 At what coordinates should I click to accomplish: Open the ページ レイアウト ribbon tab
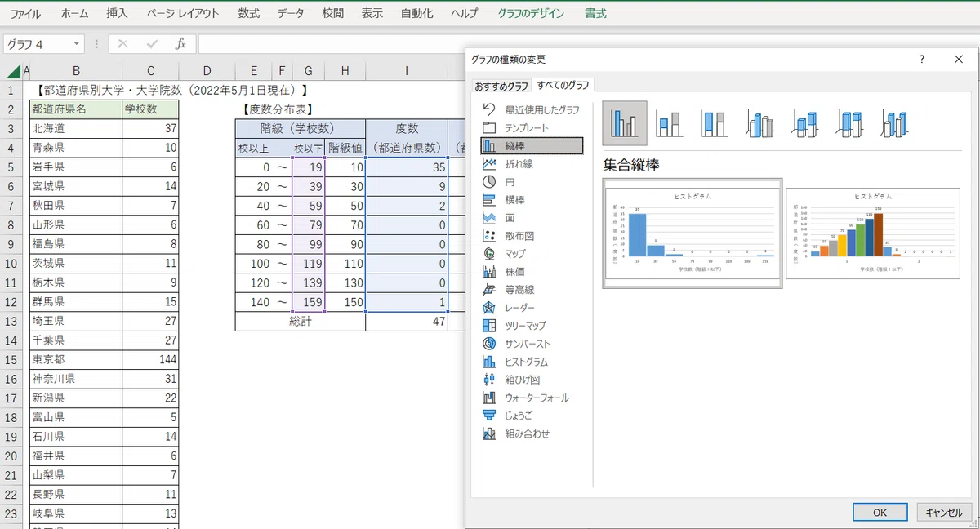click(x=183, y=13)
